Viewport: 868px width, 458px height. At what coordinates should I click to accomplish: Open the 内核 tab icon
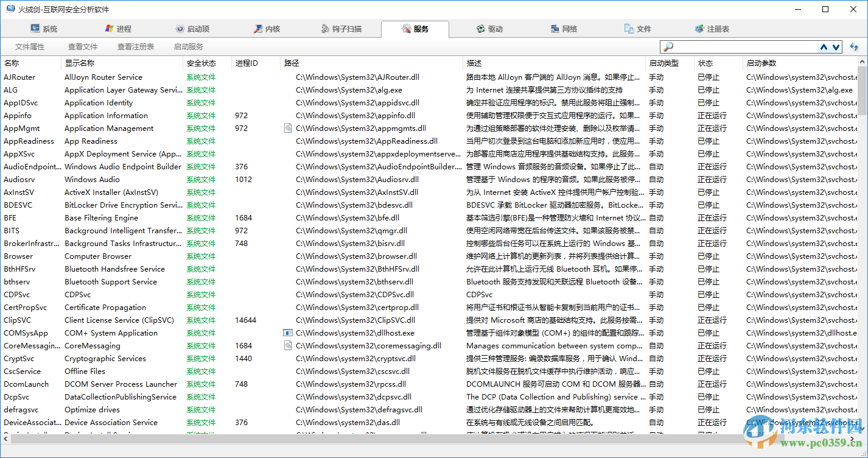click(257, 28)
